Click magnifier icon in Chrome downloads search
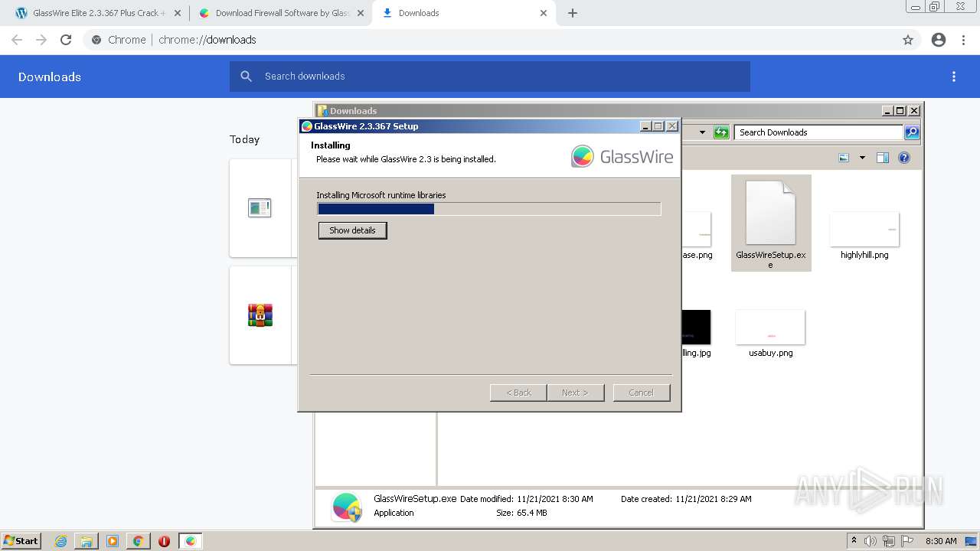Screen dimensions: 980x551 pyautogui.click(x=246, y=77)
